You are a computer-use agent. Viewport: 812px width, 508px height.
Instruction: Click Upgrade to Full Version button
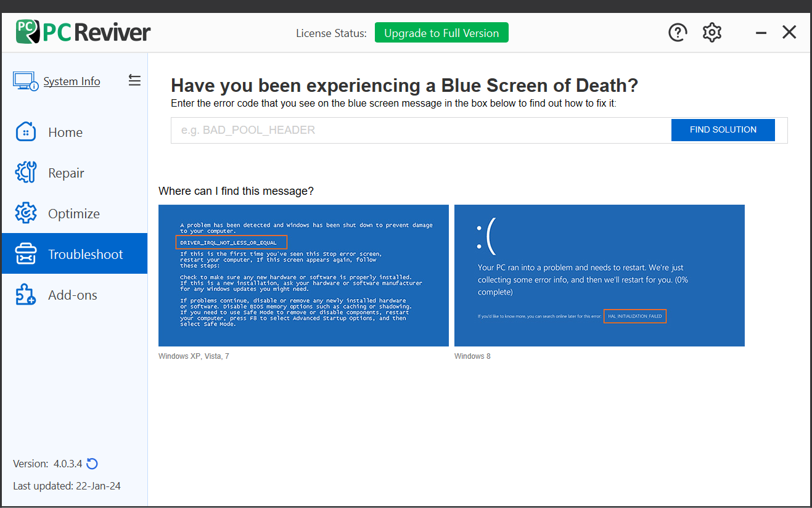point(441,33)
